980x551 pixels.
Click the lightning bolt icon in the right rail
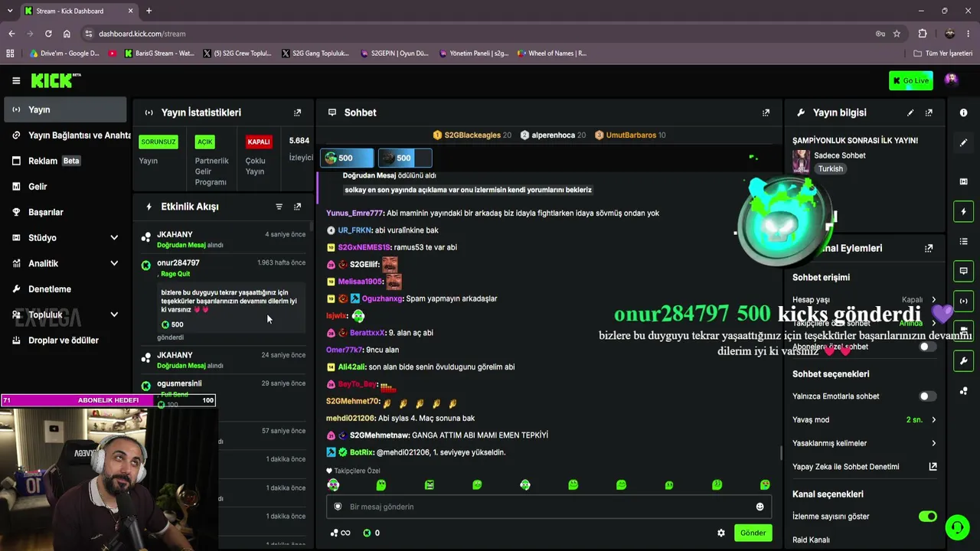[x=963, y=211]
